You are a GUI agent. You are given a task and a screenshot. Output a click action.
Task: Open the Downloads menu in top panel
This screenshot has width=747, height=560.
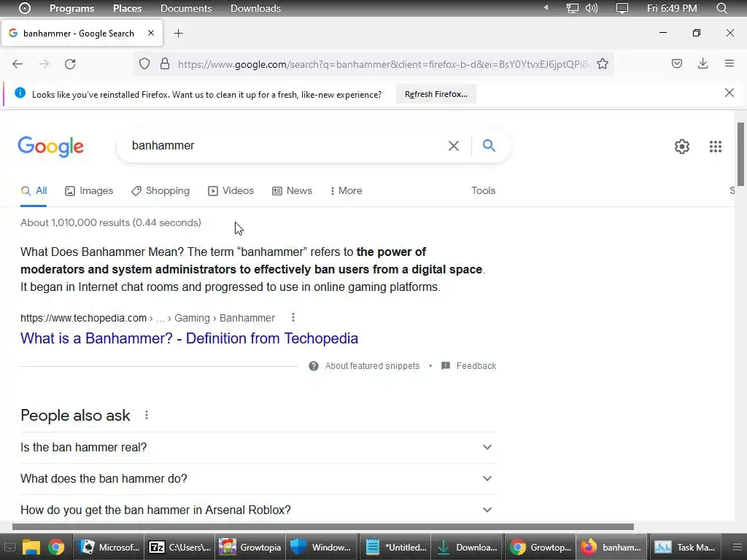coord(255,8)
